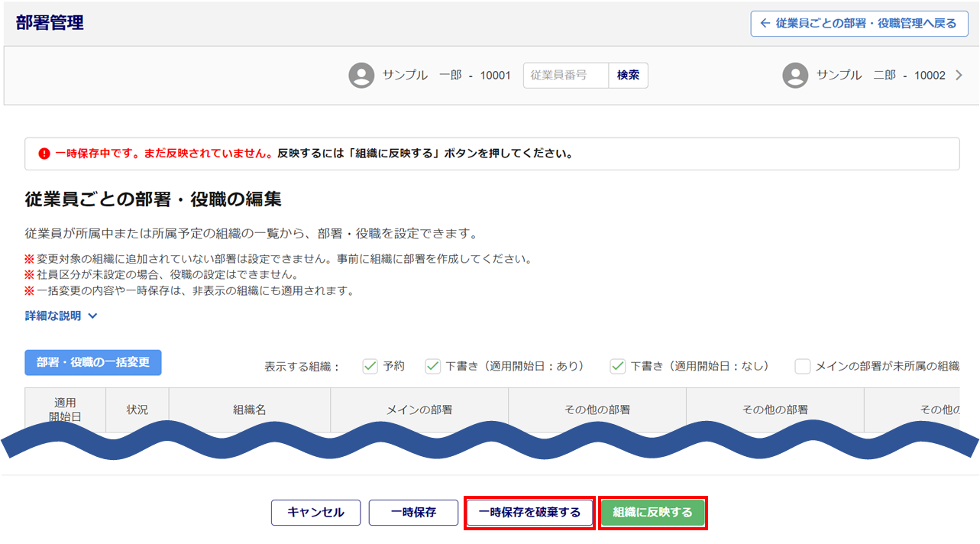Click the 適用開始日 column header
The image size is (980, 544).
pyautogui.click(x=66, y=410)
